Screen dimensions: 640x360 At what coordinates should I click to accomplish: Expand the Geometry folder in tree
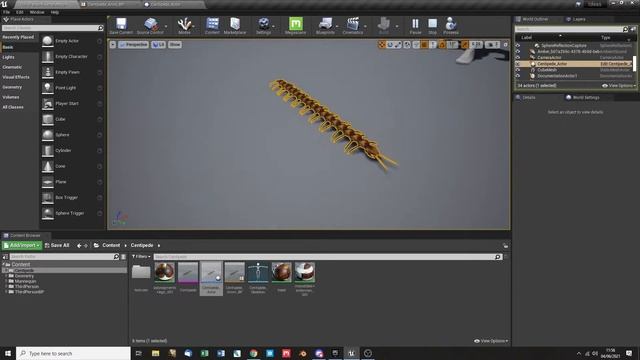pyautogui.click(x=7, y=276)
